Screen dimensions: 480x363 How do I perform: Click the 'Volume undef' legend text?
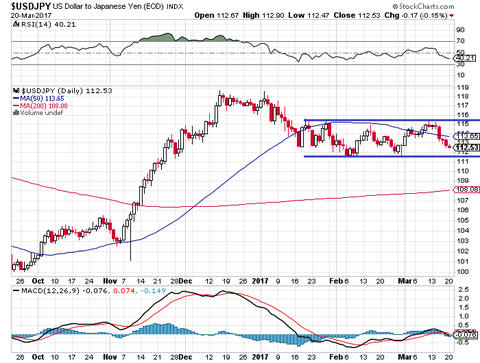click(x=41, y=113)
